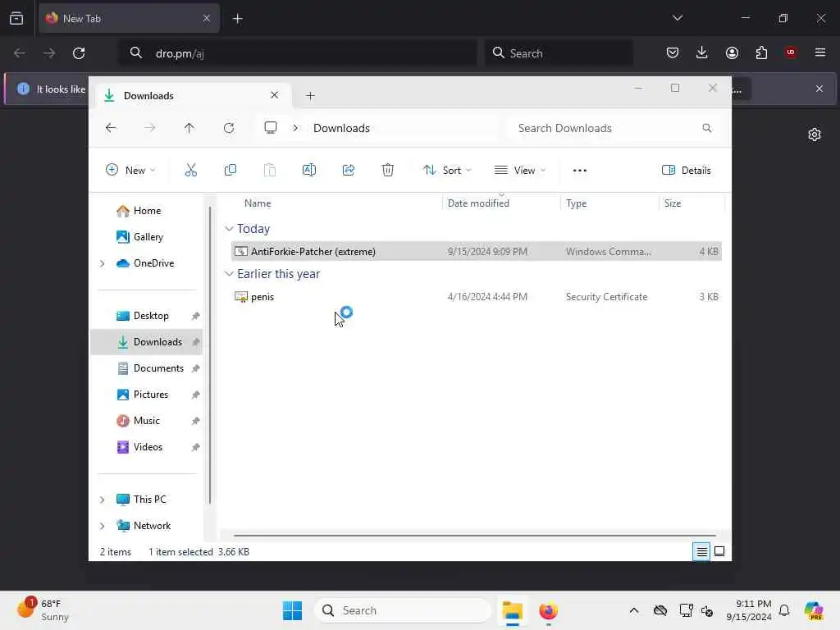Add a new File Explorer tab

point(310,96)
